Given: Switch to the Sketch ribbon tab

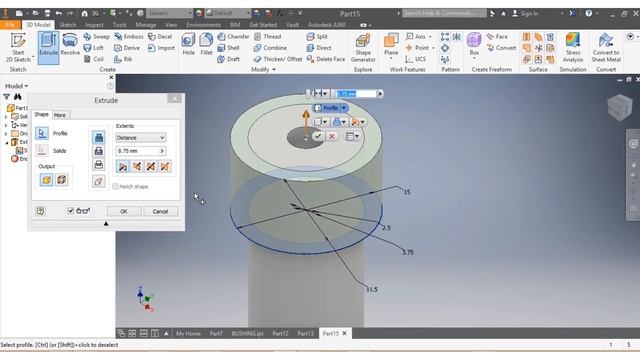Looking at the screenshot, I should click(x=67, y=25).
